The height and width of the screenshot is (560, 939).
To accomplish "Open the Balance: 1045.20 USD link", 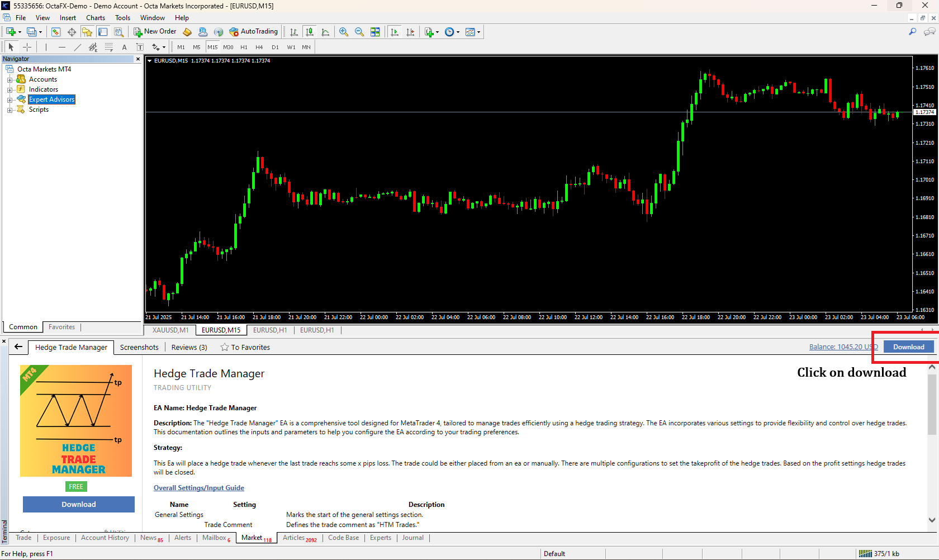I will coord(843,347).
